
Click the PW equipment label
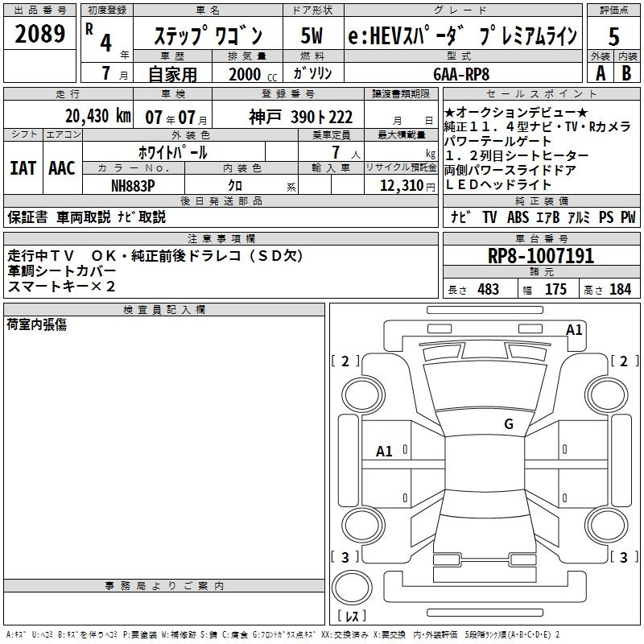tap(628, 217)
